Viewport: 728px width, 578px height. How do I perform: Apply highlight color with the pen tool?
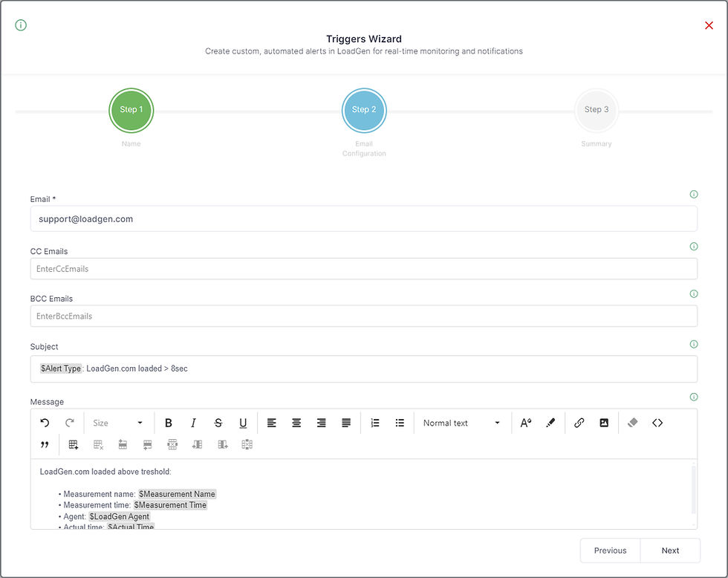coord(550,422)
